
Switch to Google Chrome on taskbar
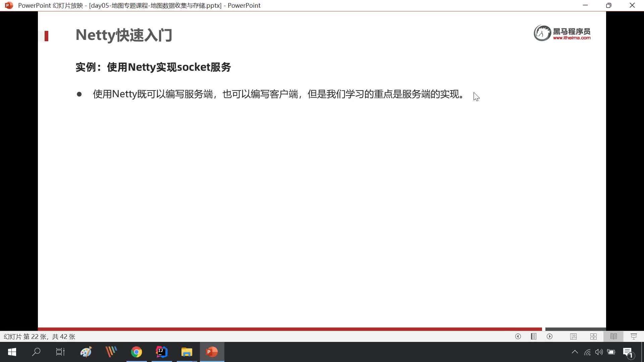(x=136, y=352)
